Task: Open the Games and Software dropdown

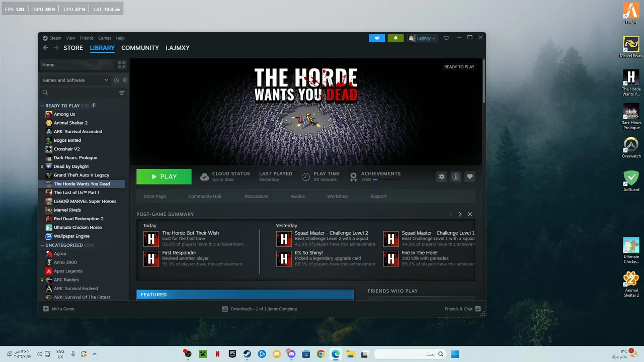Action: tap(75, 80)
